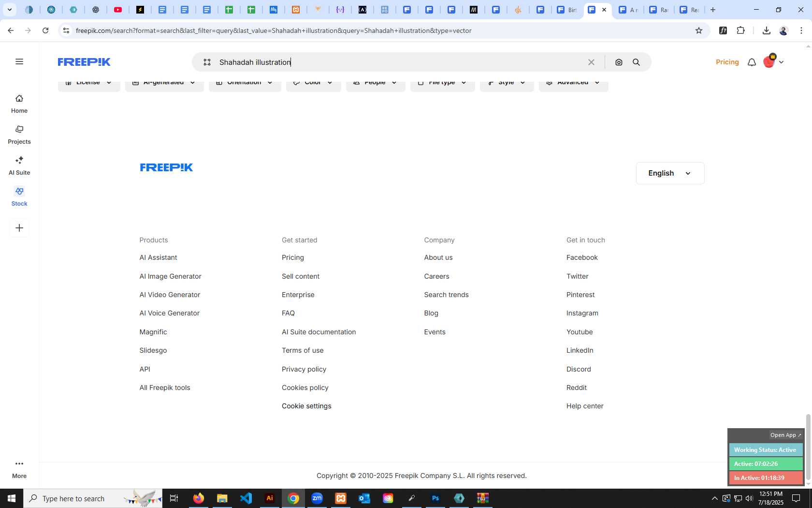Open the AI Suite documentation link
This screenshot has height=508, width=812.
[319, 332]
